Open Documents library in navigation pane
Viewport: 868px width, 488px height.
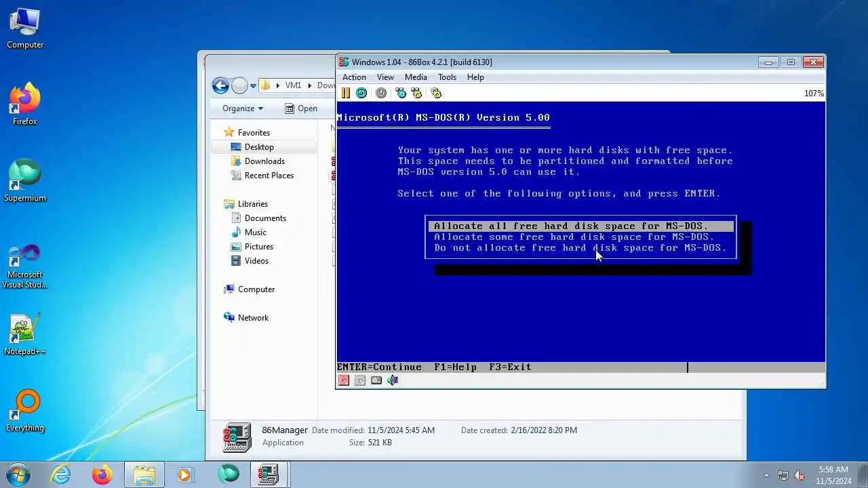[265, 218]
